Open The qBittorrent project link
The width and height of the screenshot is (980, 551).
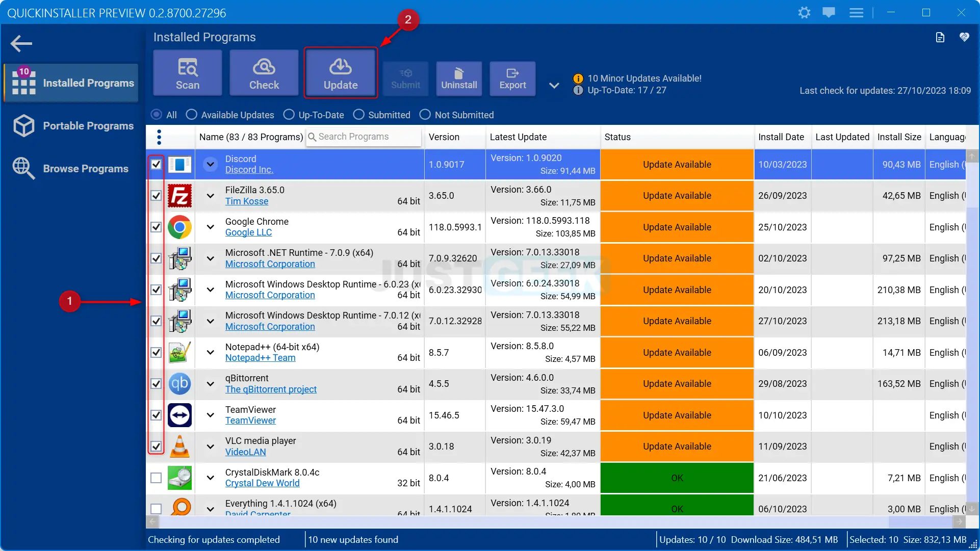click(x=271, y=389)
